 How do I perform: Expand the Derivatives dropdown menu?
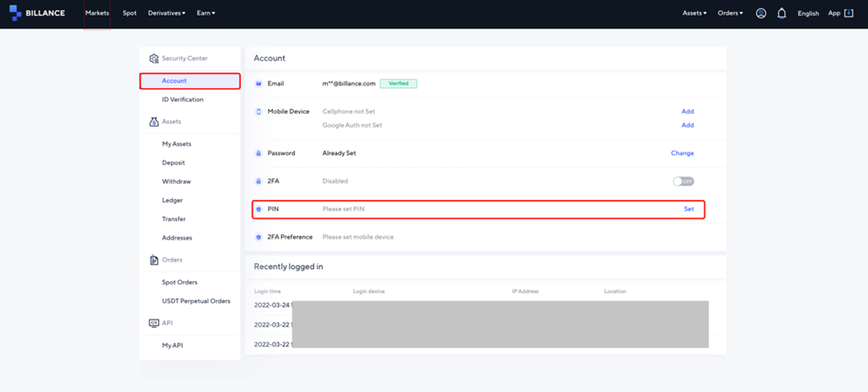tap(166, 14)
